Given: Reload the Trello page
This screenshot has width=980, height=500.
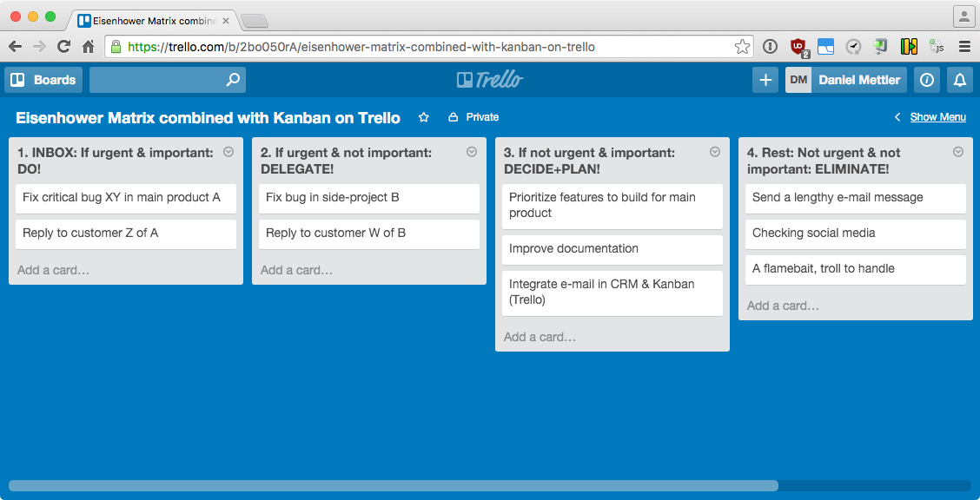Looking at the screenshot, I should pos(63,46).
